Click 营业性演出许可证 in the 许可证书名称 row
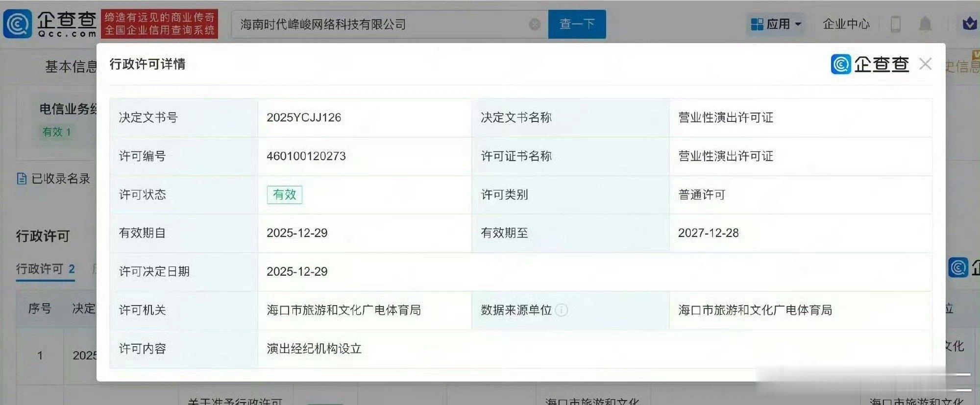The width and height of the screenshot is (980, 405). pos(726,156)
